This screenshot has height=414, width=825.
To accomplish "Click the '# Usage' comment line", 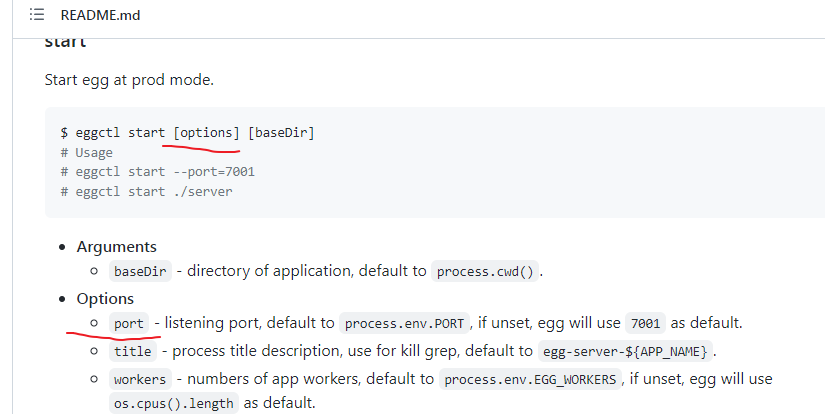I will [86, 153].
